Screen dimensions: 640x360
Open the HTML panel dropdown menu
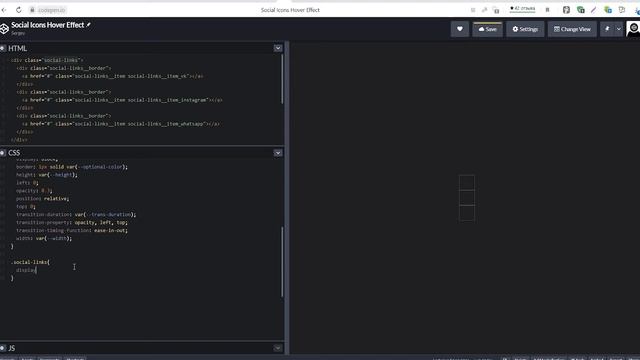click(x=278, y=48)
